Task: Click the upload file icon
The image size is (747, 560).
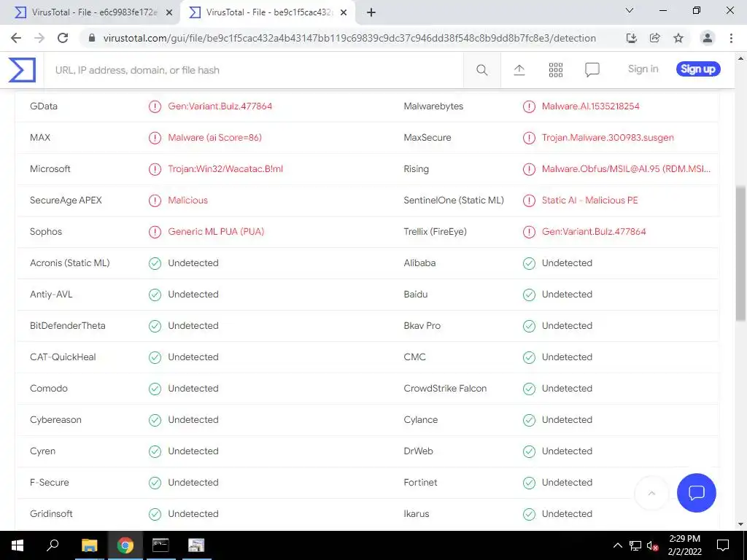Action: (519, 70)
